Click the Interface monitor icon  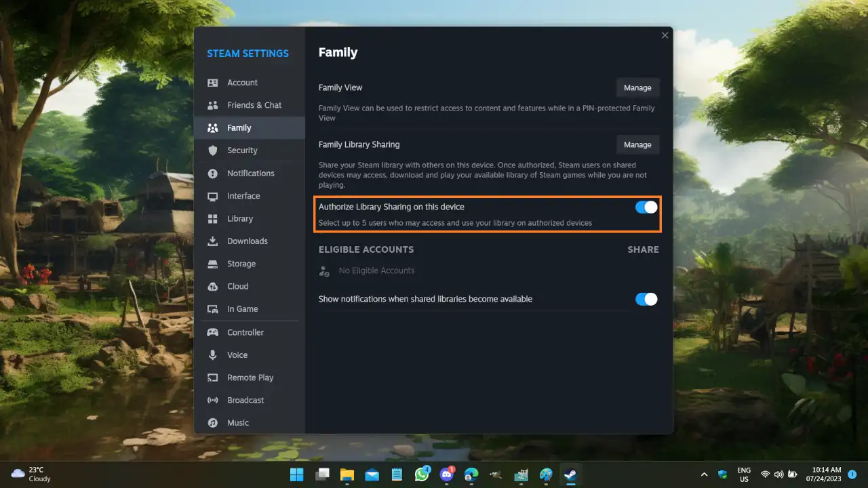[x=213, y=196]
